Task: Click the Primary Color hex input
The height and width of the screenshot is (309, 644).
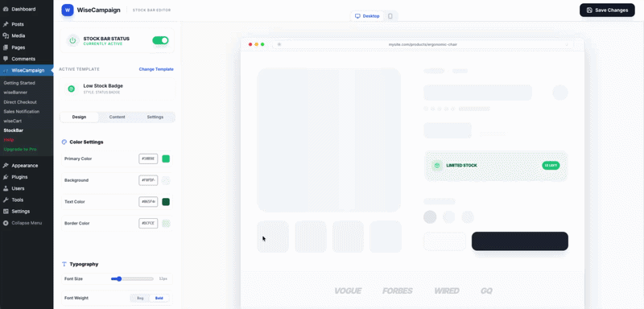Action: [148, 159]
